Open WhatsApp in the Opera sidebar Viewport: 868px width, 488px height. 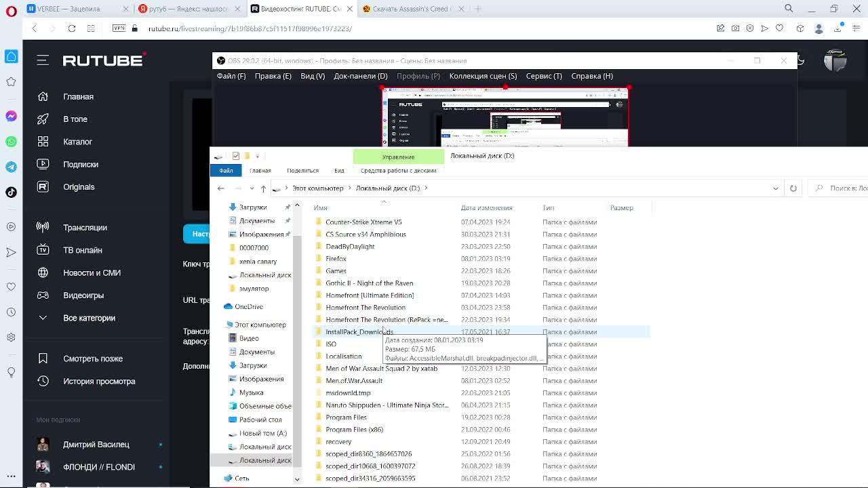[x=11, y=142]
